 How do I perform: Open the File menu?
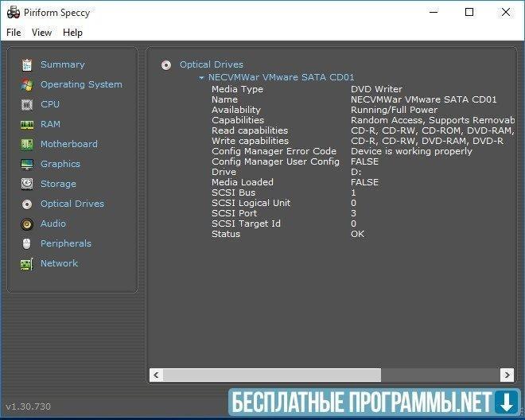tap(14, 33)
